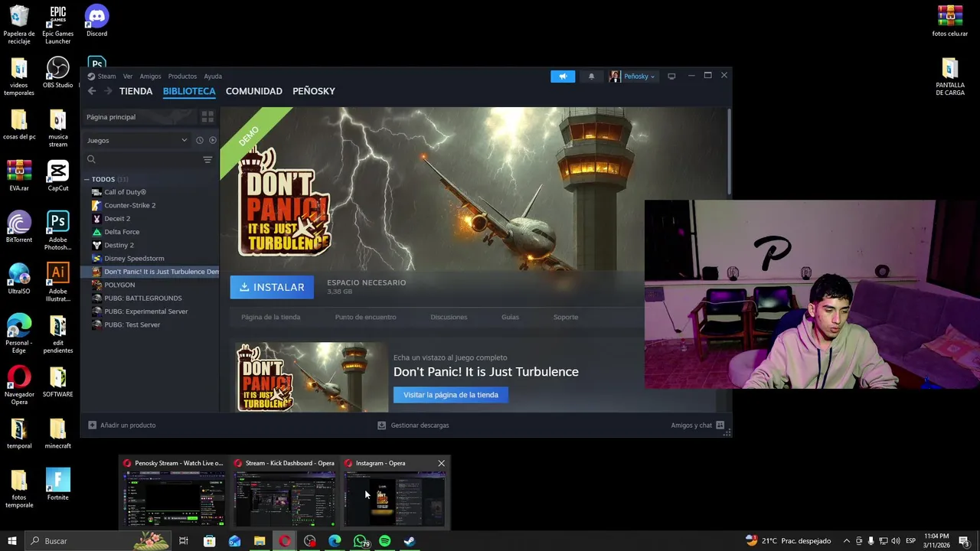The image size is (980, 551).
Task: Open the PEÑOSKY profile tab
Action: [314, 91]
